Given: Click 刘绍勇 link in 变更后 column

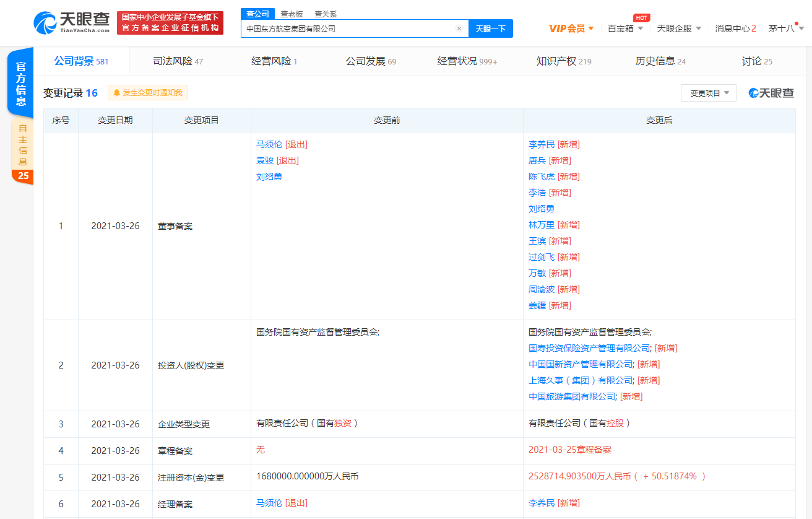Looking at the screenshot, I should pos(542,209).
